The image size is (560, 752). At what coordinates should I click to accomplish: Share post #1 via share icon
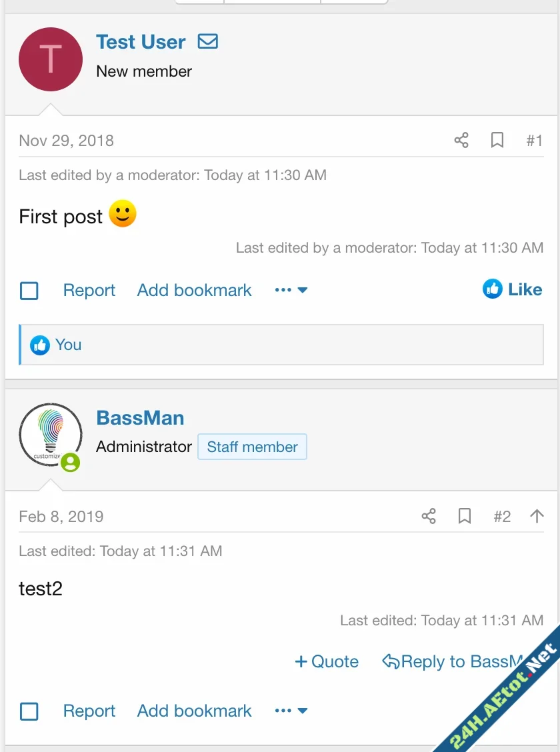(x=461, y=141)
